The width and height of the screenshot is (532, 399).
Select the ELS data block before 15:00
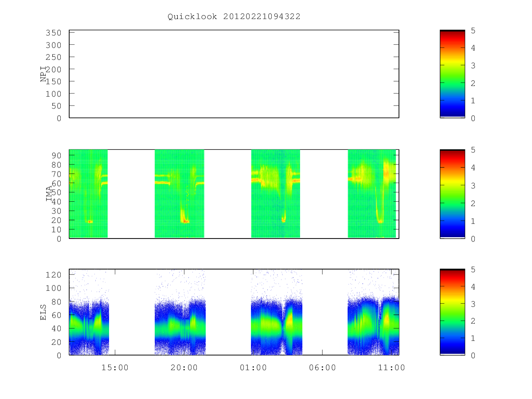89,312
